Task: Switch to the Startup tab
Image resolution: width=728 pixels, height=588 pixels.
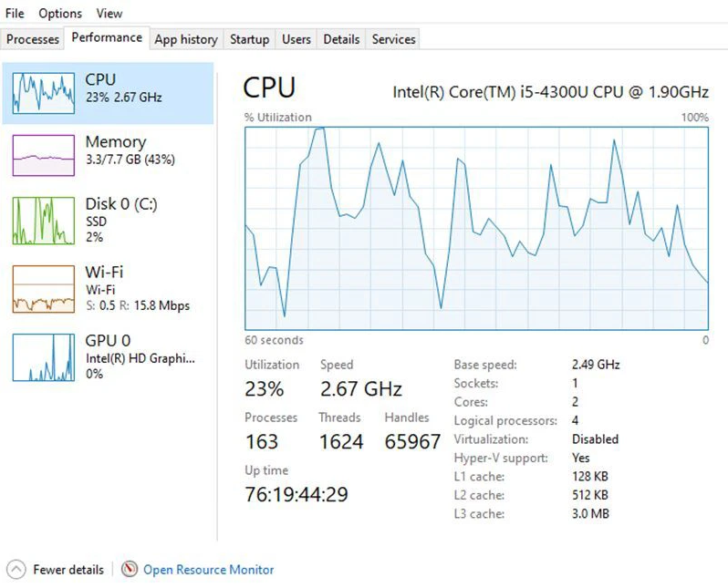Action: click(249, 39)
